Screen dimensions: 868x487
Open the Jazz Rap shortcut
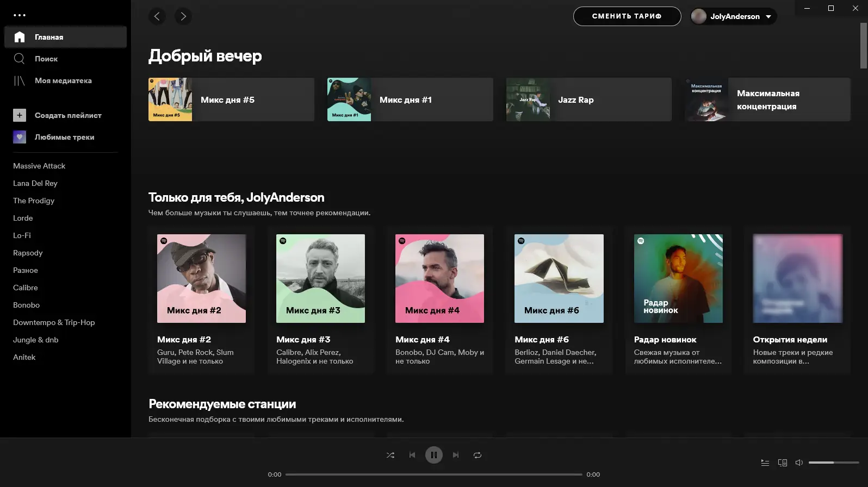click(x=589, y=99)
